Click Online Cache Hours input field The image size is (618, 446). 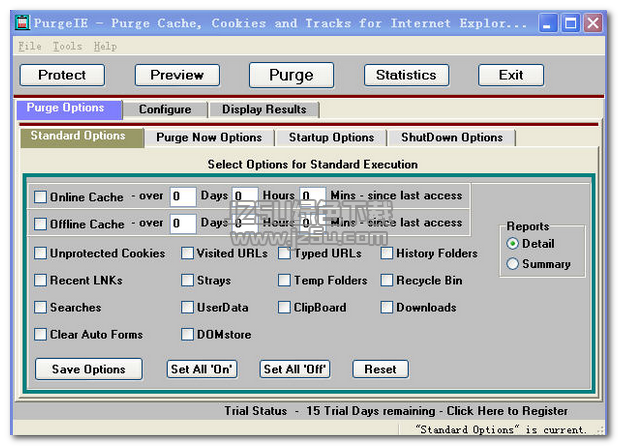(245, 196)
